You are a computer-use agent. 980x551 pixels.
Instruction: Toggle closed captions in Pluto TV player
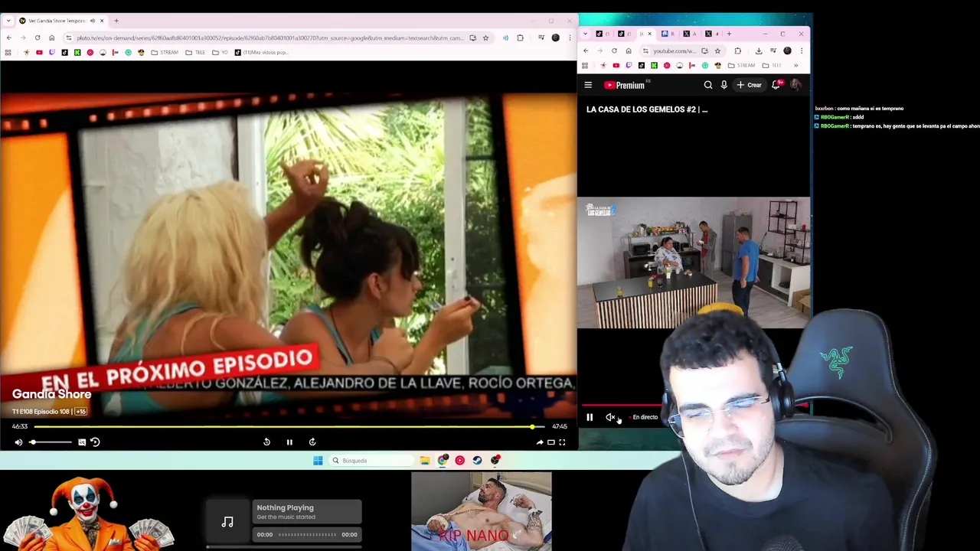[82, 442]
